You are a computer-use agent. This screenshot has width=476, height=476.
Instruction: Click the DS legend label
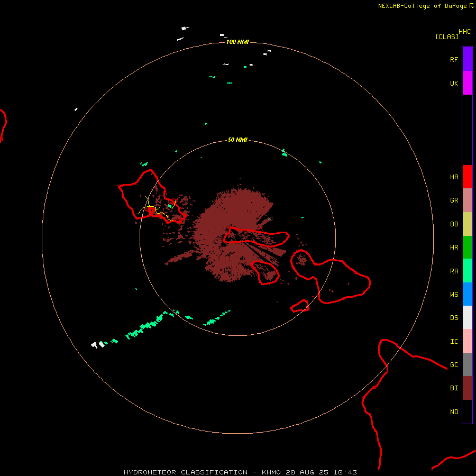click(454, 318)
